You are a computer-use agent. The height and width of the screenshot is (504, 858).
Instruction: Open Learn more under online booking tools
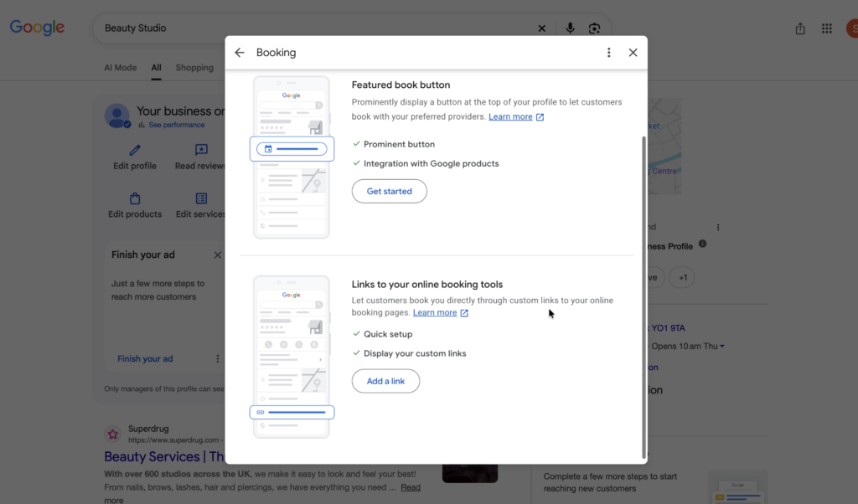point(435,312)
